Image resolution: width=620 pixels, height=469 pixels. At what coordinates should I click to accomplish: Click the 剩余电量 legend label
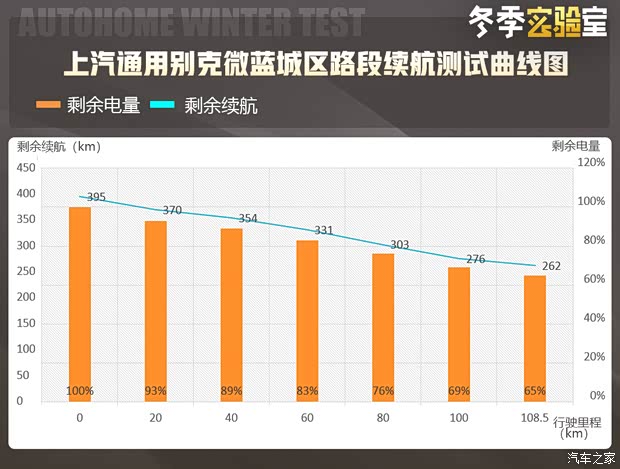click(104, 105)
